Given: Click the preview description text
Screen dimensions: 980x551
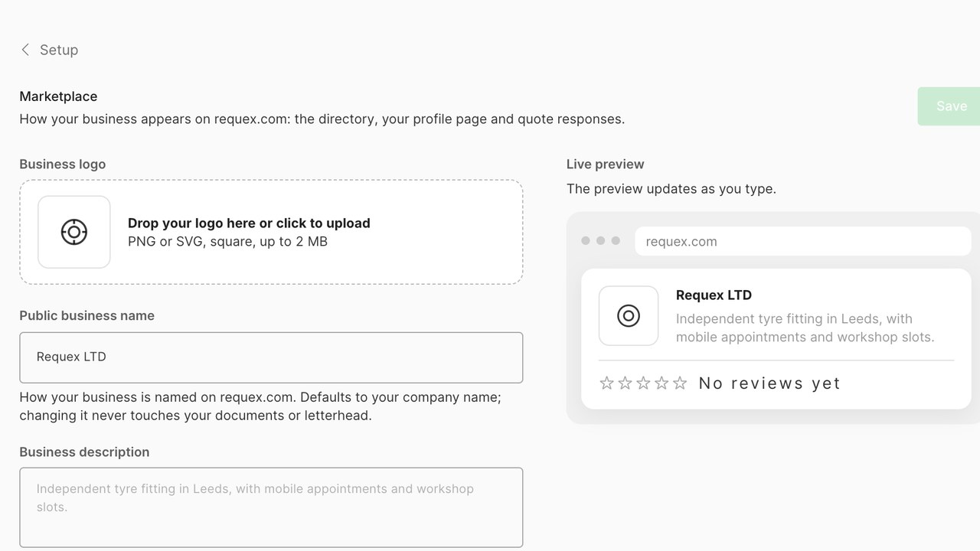Looking at the screenshot, I should tap(805, 328).
